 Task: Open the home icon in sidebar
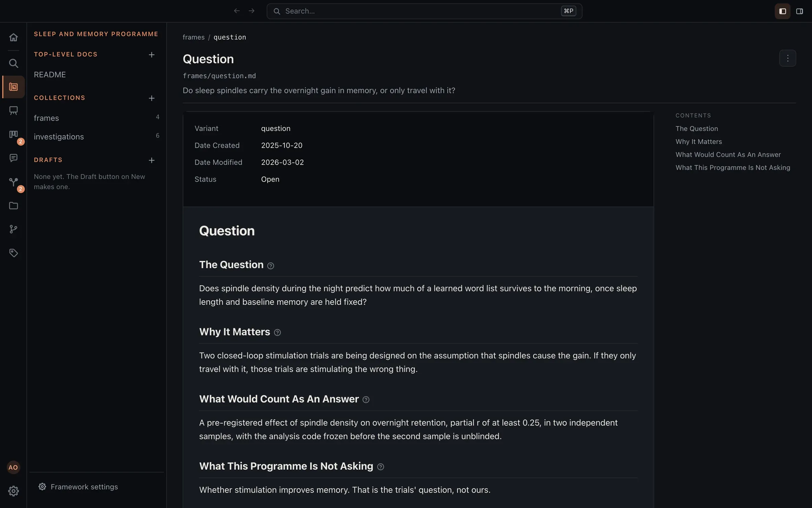pyautogui.click(x=13, y=37)
